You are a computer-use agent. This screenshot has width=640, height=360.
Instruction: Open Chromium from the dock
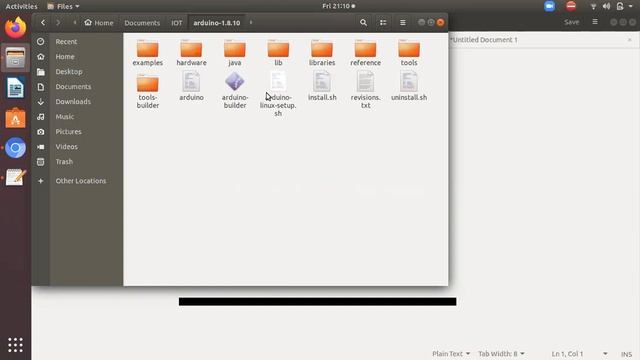click(15, 148)
